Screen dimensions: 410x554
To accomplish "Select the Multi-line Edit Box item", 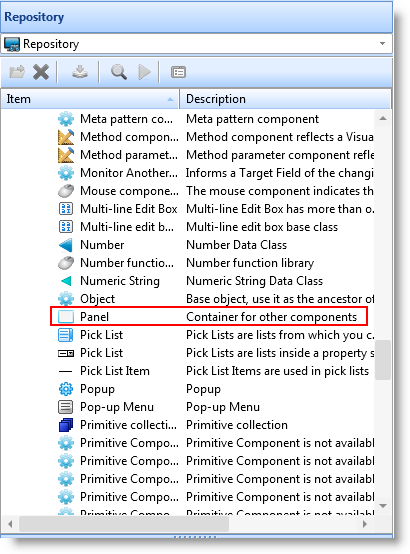I will pos(128,209).
